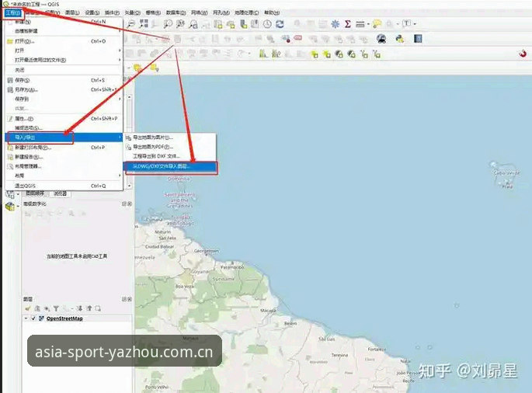
Task: Click the filter legend funnel icon
Action: pos(56,308)
